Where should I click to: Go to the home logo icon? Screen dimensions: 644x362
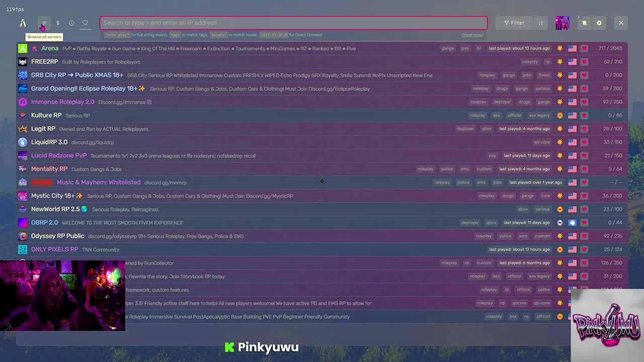point(23,23)
